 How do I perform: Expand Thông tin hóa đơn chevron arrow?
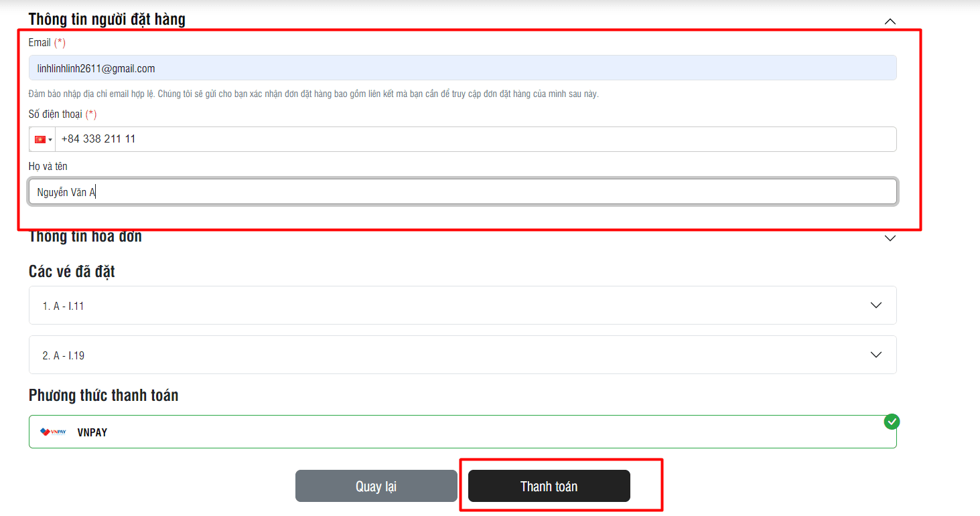coord(890,238)
